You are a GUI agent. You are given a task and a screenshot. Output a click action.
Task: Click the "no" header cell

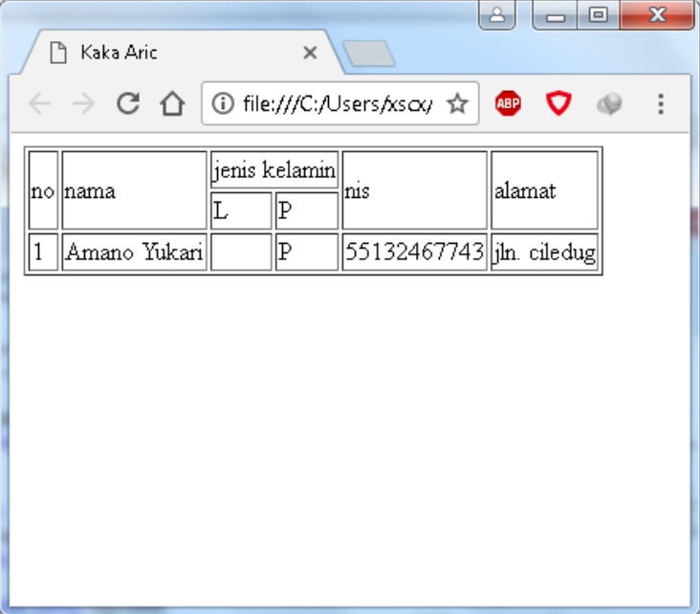point(43,190)
